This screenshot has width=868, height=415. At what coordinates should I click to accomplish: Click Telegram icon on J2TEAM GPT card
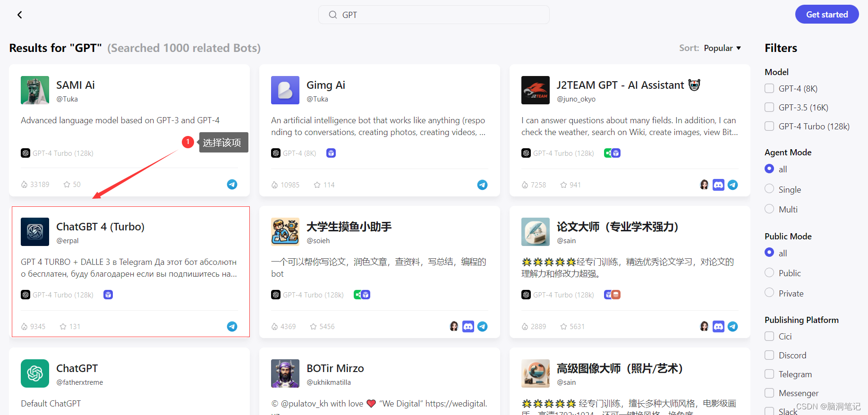732,185
